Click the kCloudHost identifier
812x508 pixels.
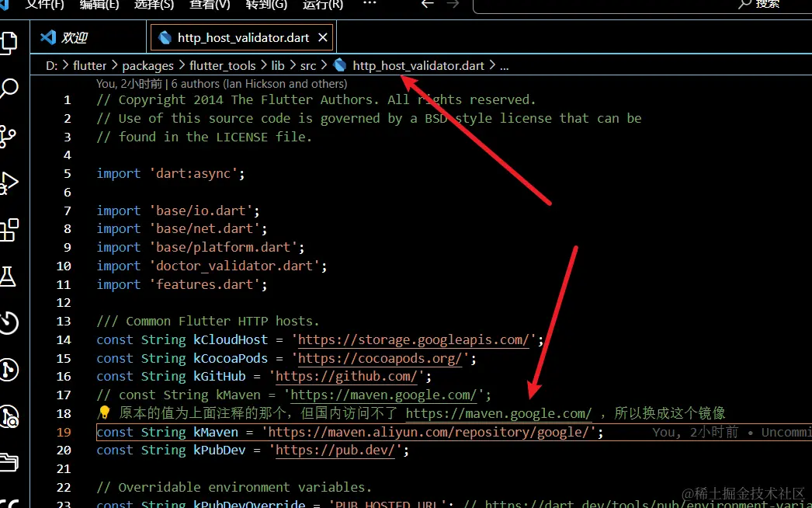click(x=231, y=340)
